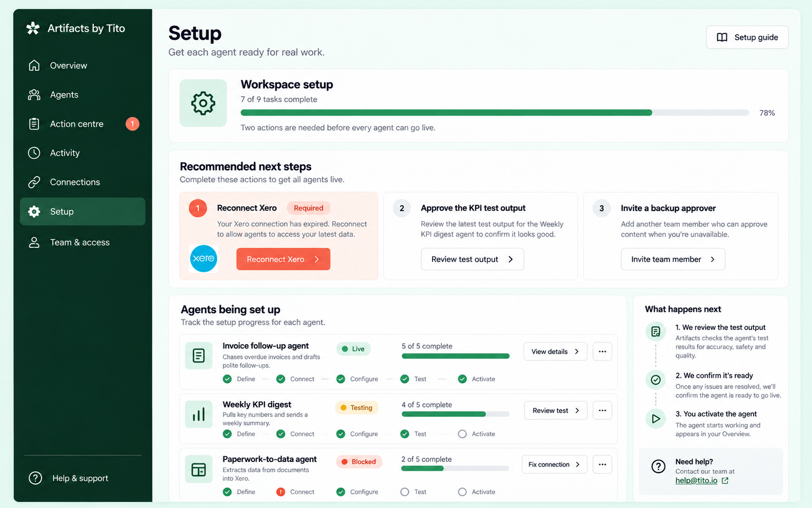Click the Xero logo

point(203,258)
